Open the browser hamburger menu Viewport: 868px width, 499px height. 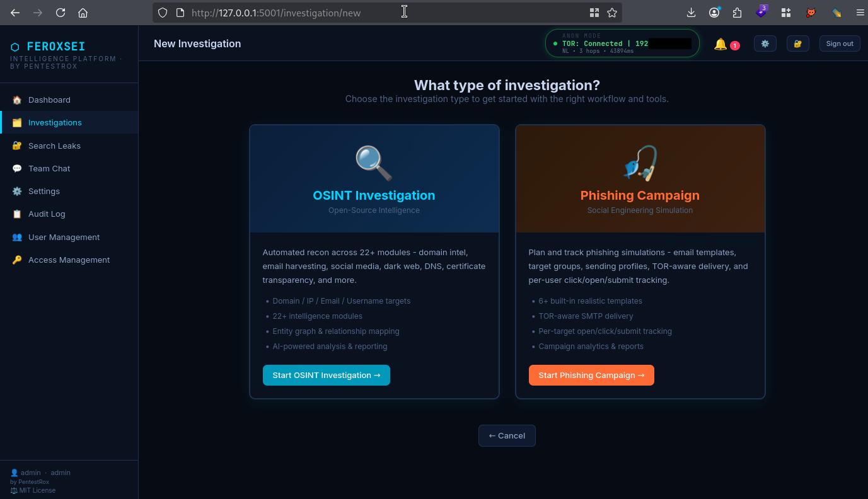tap(860, 13)
